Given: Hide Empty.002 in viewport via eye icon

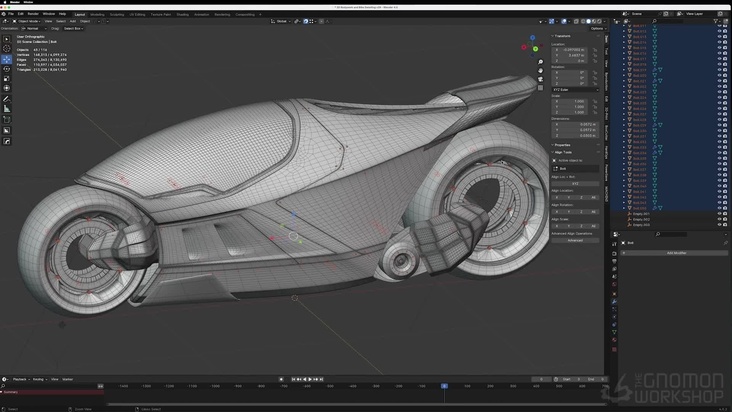Looking at the screenshot, I should click(x=719, y=219).
